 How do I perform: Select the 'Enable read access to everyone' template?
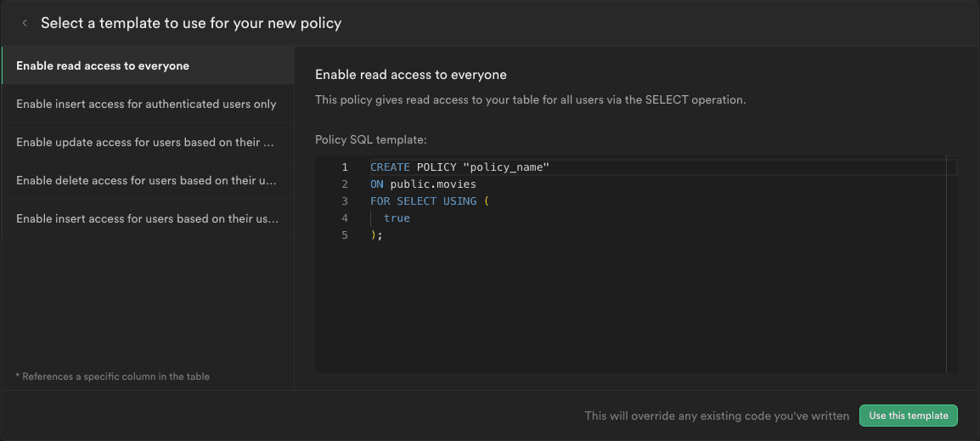[103, 65]
